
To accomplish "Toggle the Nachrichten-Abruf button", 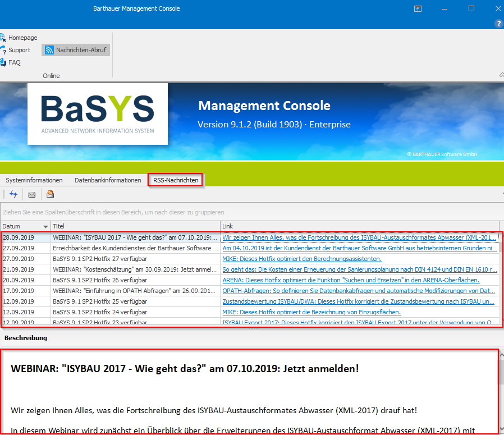I will 76,50.
